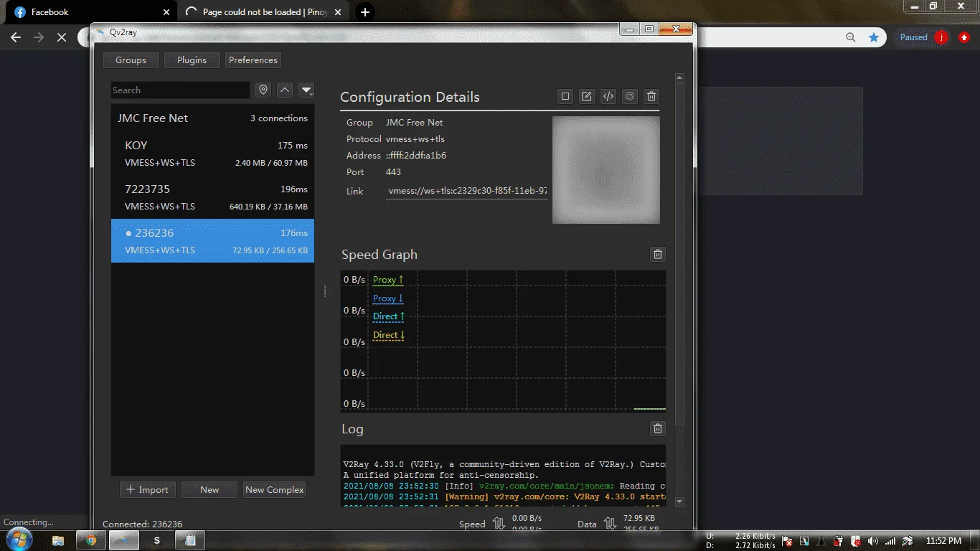The height and width of the screenshot is (551, 980).
Task: Collapse all groups with up-arrow button
Action: pyautogui.click(x=285, y=90)
